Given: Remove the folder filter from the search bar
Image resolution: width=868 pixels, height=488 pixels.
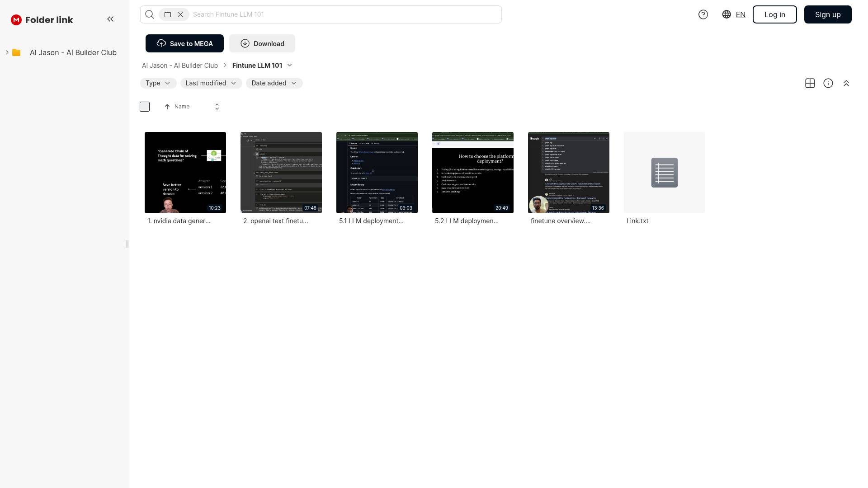Looking at the screenshot, I should coord(180,14).
